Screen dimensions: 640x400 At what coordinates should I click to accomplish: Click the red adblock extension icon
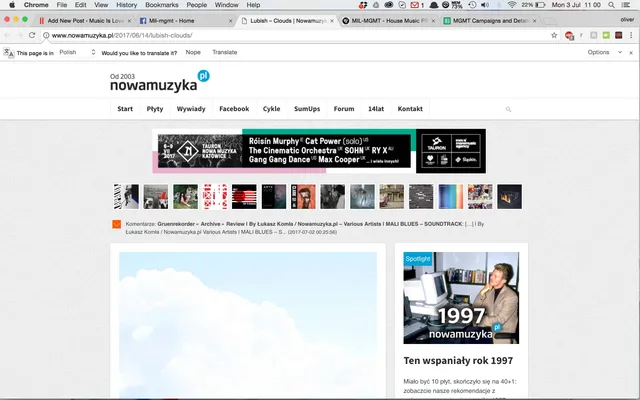point(569,36)
